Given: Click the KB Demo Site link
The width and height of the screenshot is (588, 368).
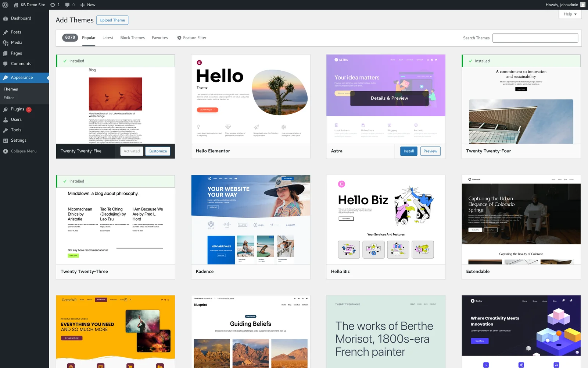Looking at the screenshot, I should [33, 5].
